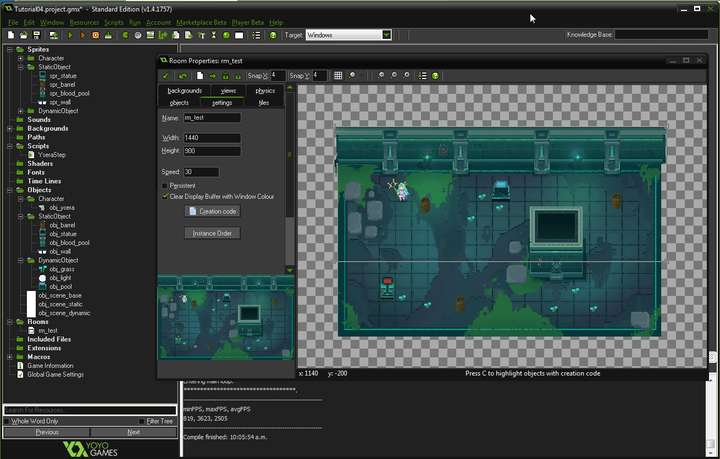Switch to the tiles tab
Image resolution: width=720 pixels, height=459 pixels.
[x=264, y=102]
